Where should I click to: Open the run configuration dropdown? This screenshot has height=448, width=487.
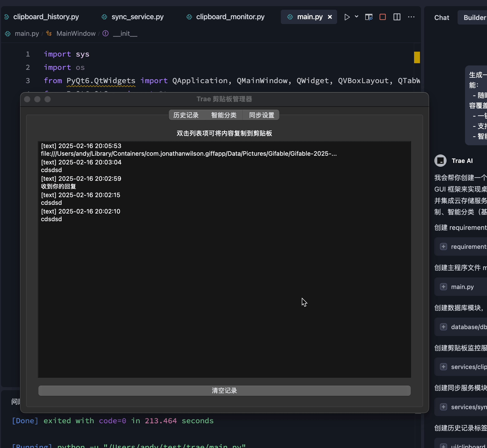click(357, 17)
